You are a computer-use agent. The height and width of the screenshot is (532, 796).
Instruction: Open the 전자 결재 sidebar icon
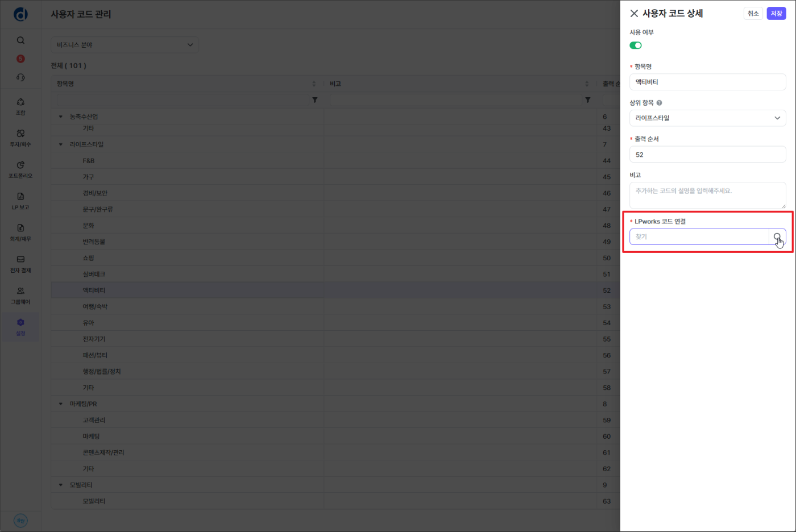[20, 263]
